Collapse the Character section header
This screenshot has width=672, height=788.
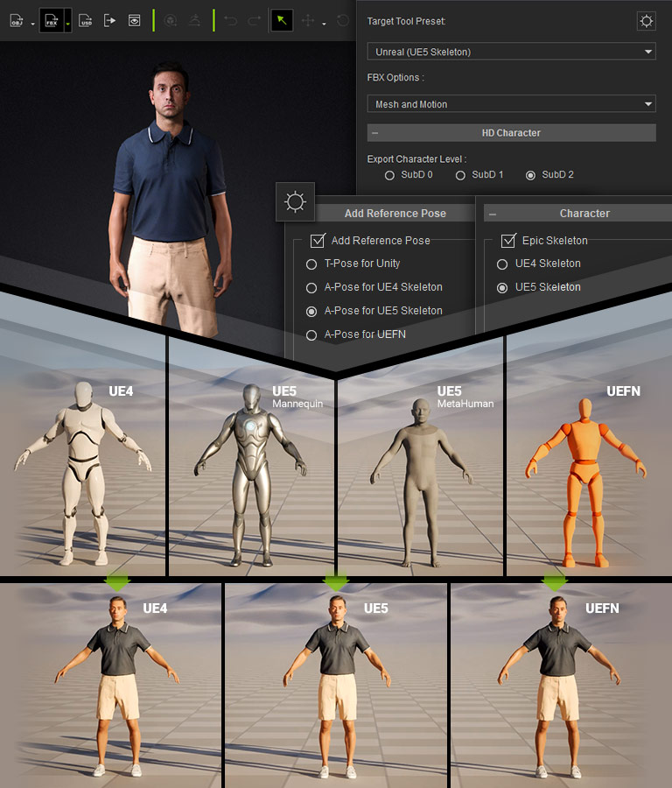point(492,214)
